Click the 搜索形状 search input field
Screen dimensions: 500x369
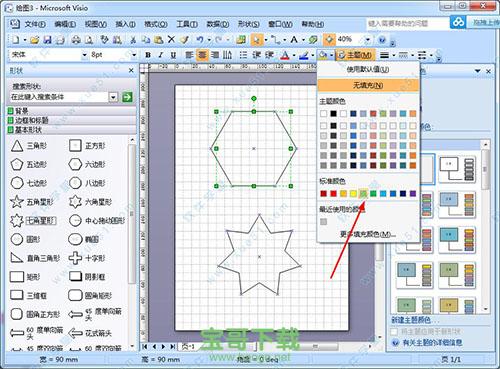click(x=59, y=97)
